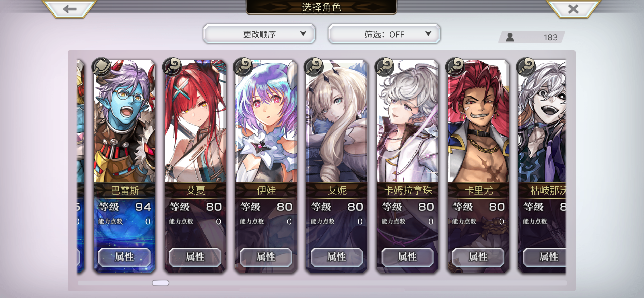This screenshot has width=644, height=298.
Task: Open 属性 for 巴雷斯
Action: pos(124,257)
